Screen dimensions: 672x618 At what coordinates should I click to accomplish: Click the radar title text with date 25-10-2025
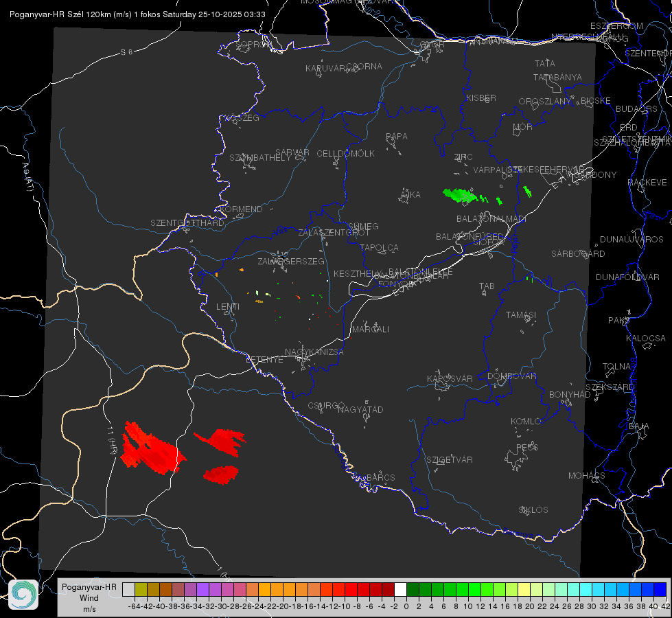137,14
